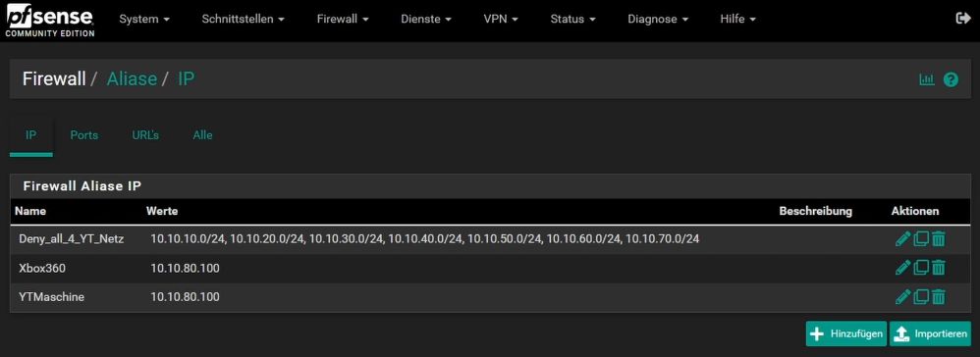980x357 pixels.
Task: Click the Hinzufügen button
Action: pos(846,333)
